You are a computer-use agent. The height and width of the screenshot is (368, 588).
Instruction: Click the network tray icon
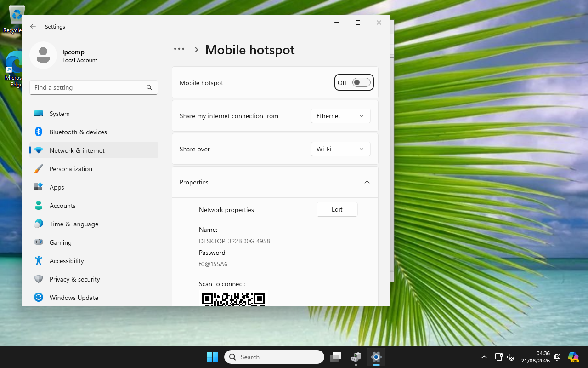coord(498,357)
